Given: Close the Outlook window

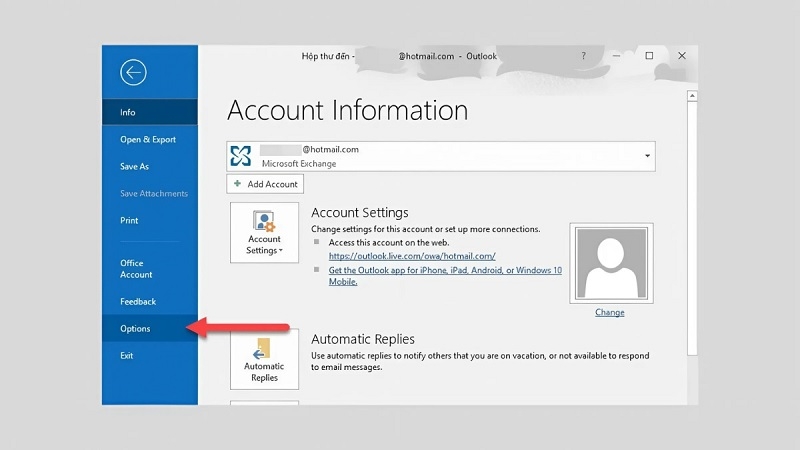Looking at the screenshot, I should (682, 56).
